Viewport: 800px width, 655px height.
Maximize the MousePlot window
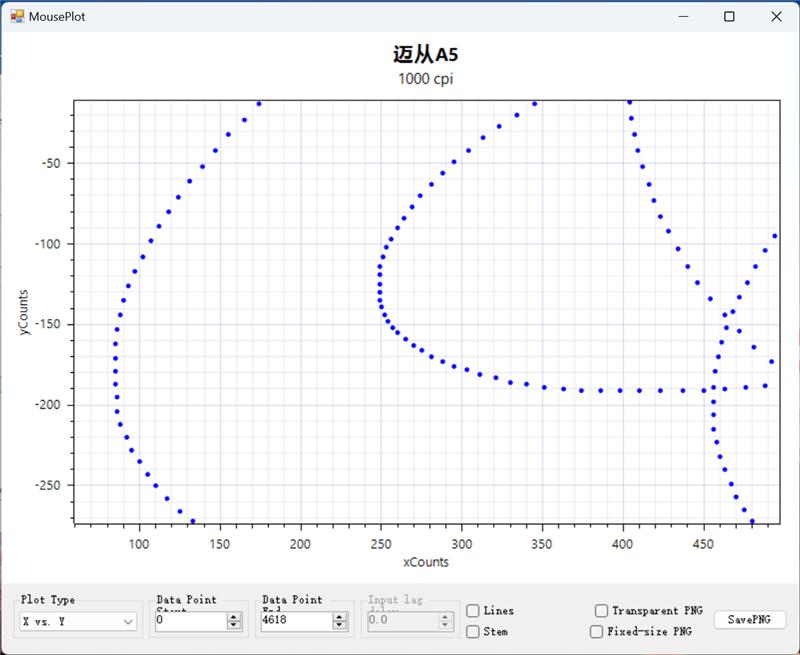(x=729, y=16)
